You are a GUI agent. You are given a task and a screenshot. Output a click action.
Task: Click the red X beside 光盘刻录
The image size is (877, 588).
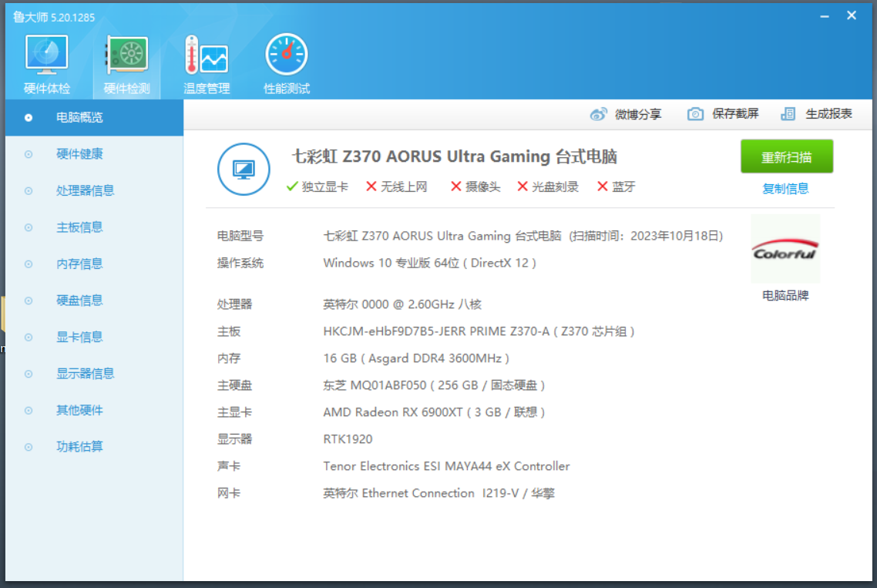pos(523,186)
